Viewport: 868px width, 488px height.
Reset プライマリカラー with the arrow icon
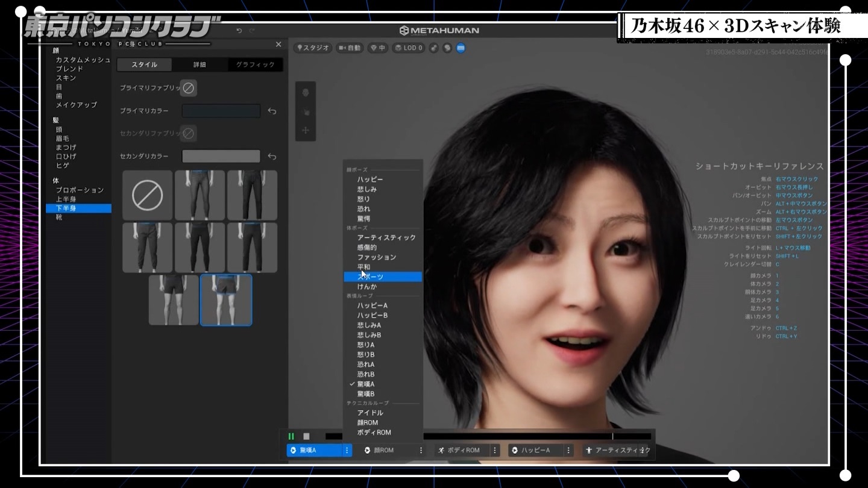tap(272, 111)
